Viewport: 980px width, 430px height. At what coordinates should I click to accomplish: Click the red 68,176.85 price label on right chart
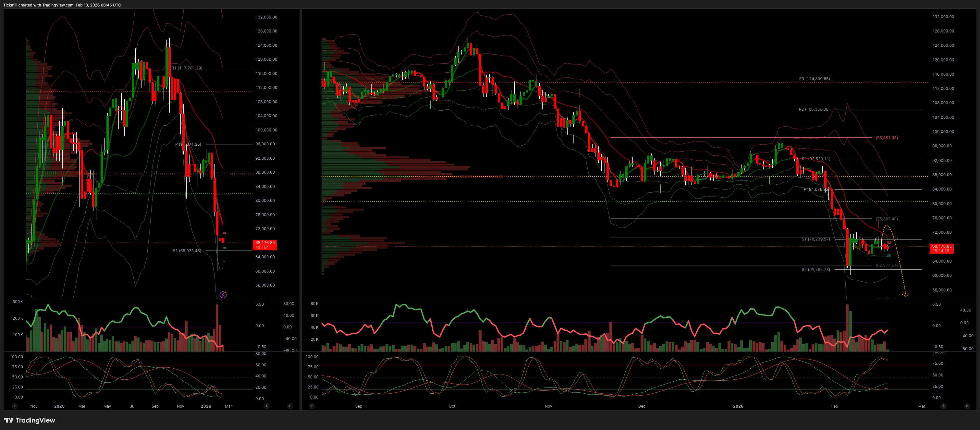point(941,249)
